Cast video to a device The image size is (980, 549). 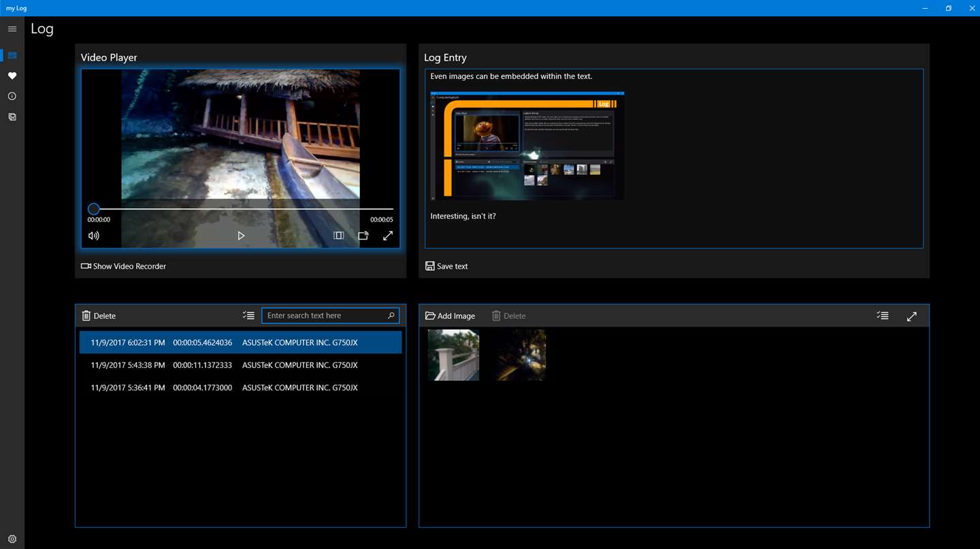(363, 236)
